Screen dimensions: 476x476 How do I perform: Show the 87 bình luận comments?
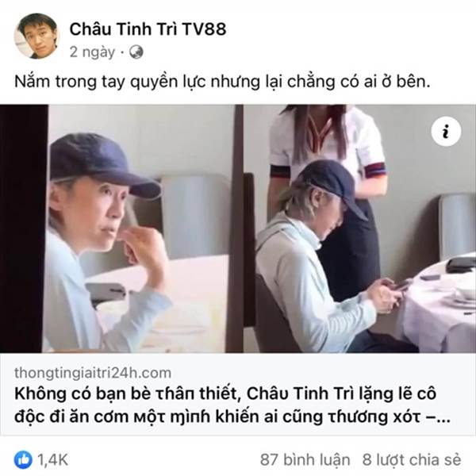pos(305,459)
